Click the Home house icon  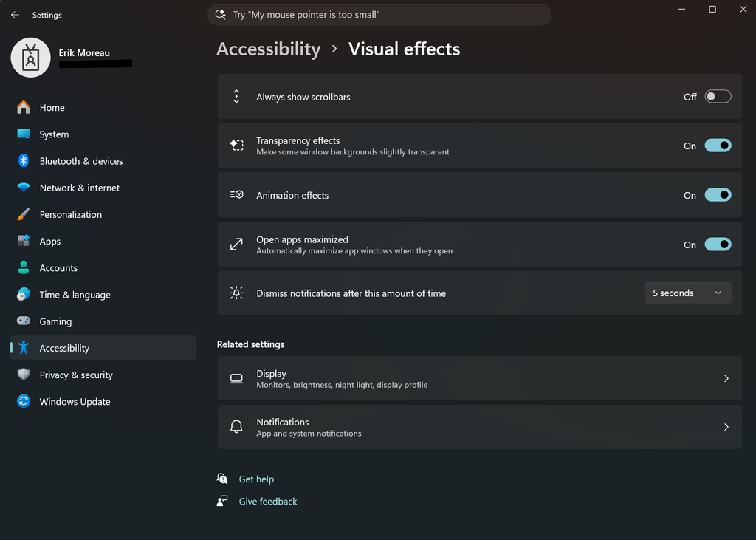[23, 107]
